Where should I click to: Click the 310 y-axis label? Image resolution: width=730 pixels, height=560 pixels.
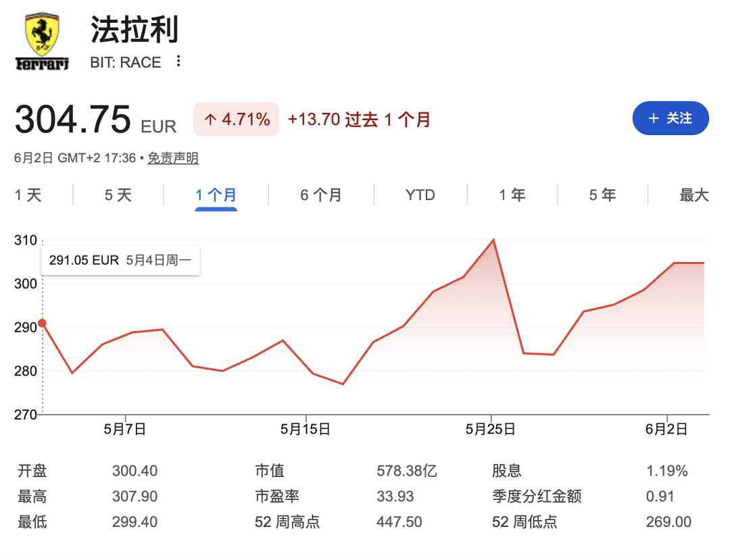click(26, 240)
